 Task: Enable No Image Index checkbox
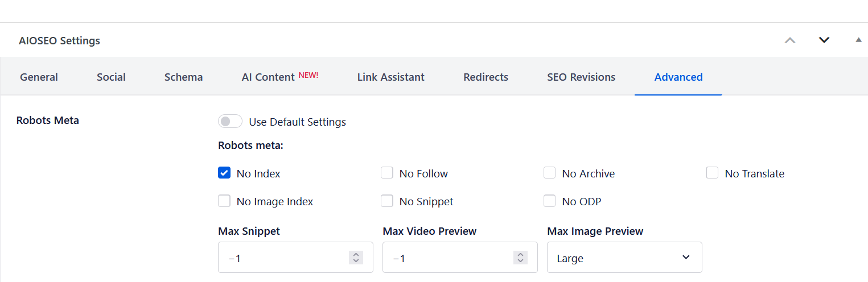[224, 201]
